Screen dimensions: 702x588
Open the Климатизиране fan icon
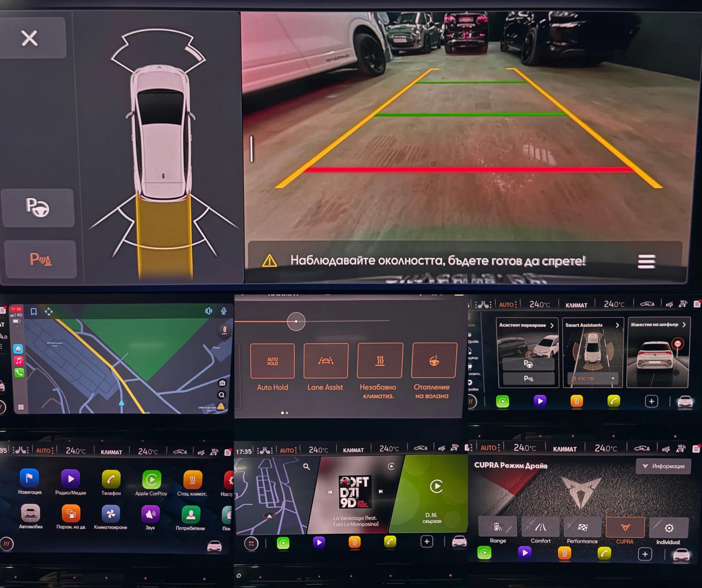111,514
